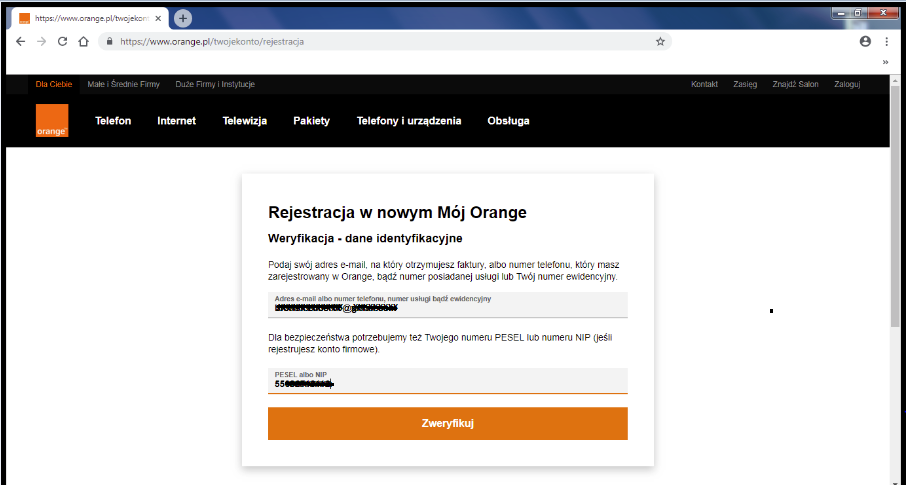Image resolution: width=906 pixels, height=485 pixels.
Task: Click the Orange logo in the header
Action: [52, 120]
